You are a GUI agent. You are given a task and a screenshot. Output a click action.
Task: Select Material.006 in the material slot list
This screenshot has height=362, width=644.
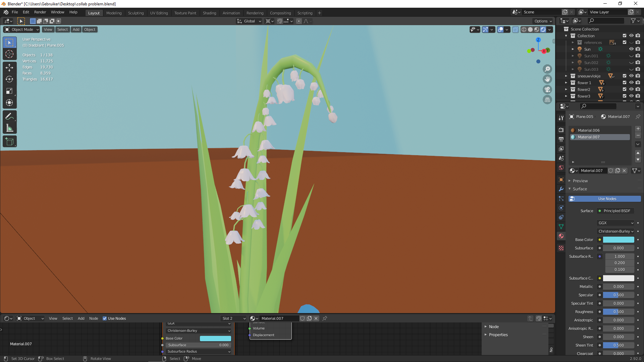pos(588,130)
